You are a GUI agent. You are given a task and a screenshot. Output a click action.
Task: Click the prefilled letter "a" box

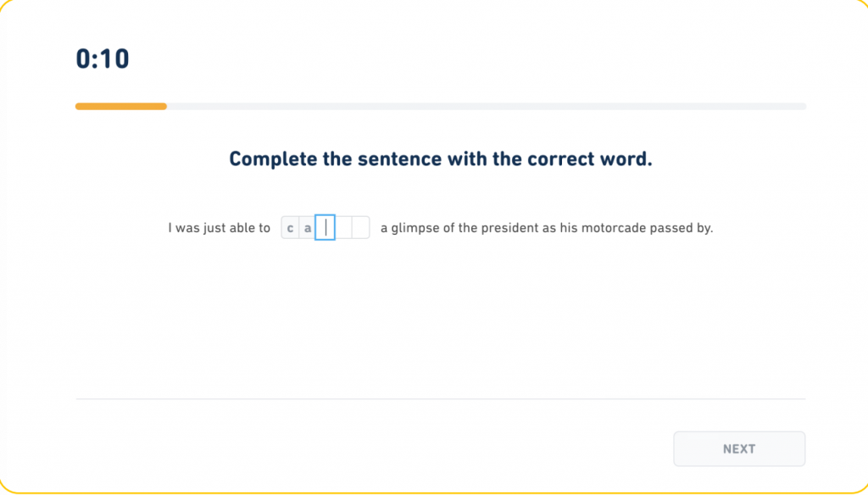coord(308,228)
